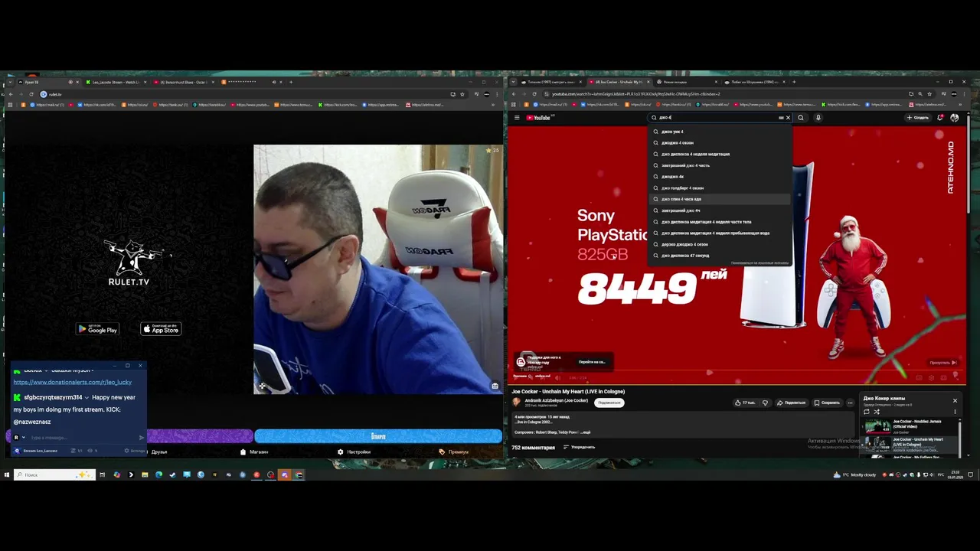Dislike the Joe Cocker video
980x551 pixels.
[765, 403]
